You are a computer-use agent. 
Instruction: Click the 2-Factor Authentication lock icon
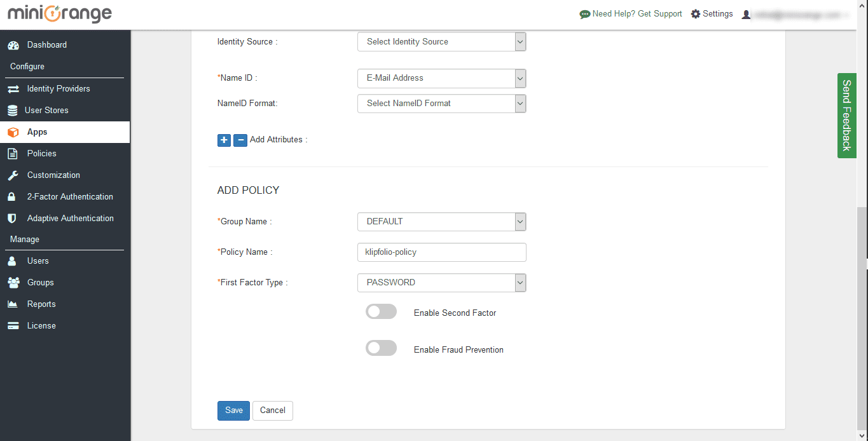click(11, 197)
